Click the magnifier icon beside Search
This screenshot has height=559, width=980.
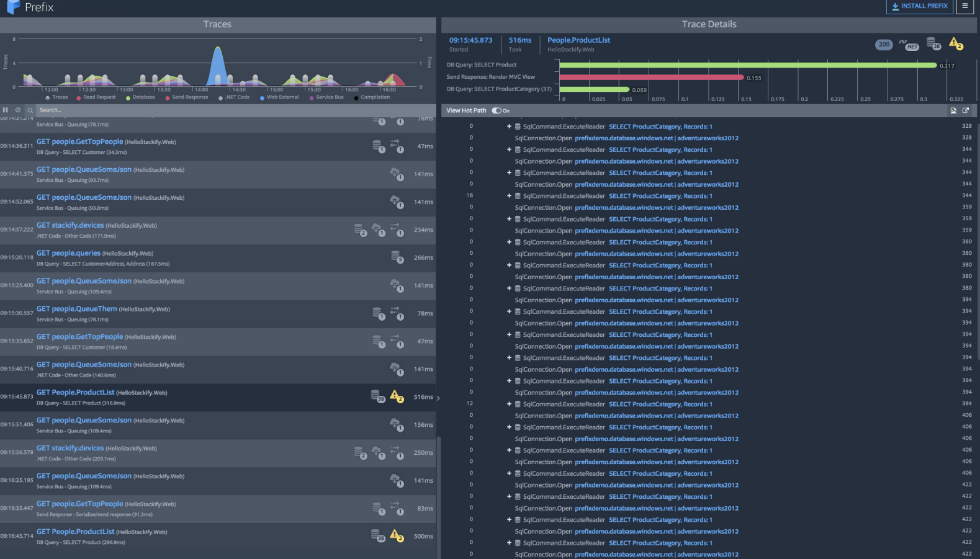tap(30, 110)
